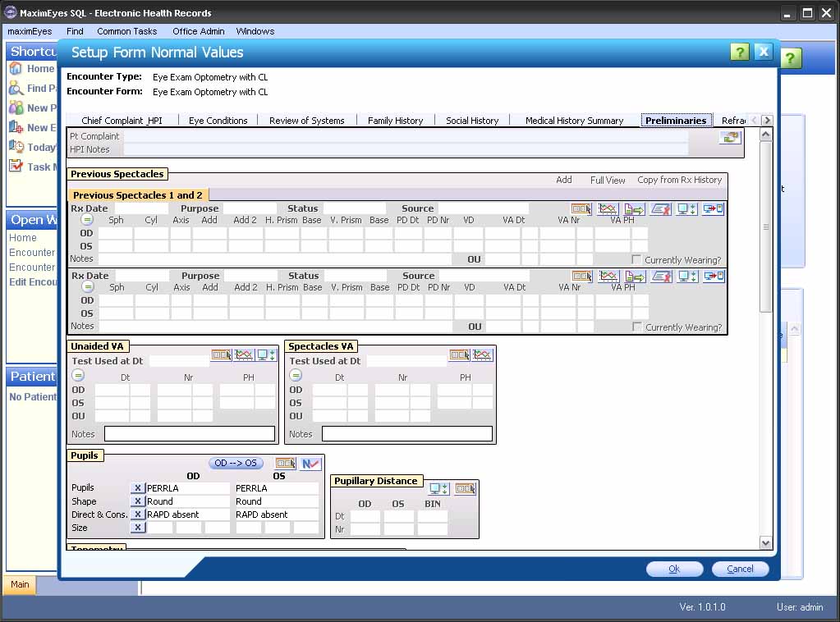Open the Find menu
This screenshot has height=622, width=840.
[75, 31]
